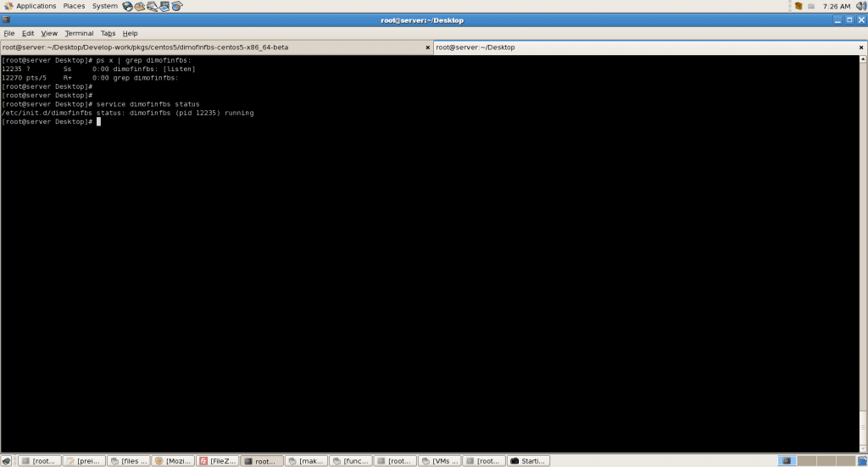This screenshot has height=467, width=868.
Task: Open the third launcher icon in top panel
Action: [x=153, y=6]
